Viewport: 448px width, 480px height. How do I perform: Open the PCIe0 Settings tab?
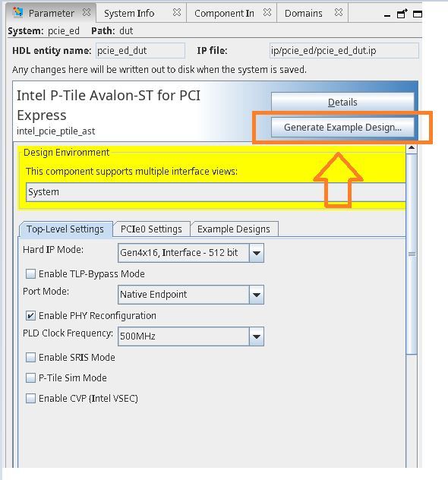pyautogui.click(x=151, y=229)
